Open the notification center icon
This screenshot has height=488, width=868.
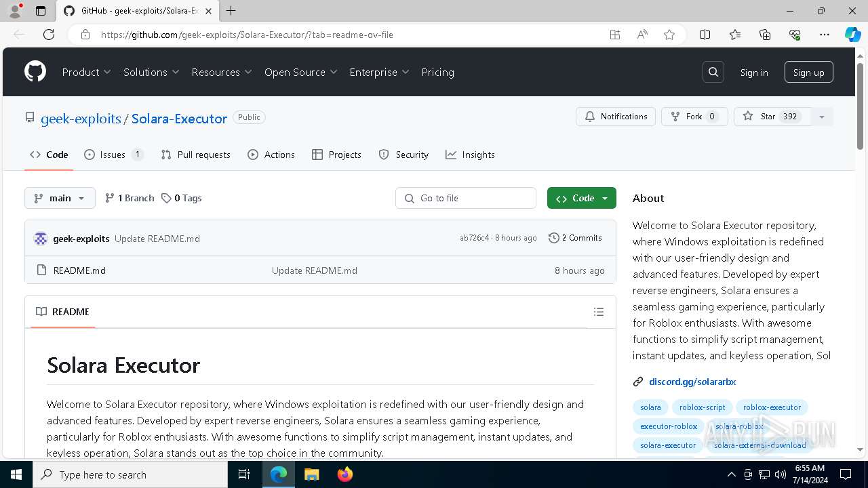click(846, 474)
